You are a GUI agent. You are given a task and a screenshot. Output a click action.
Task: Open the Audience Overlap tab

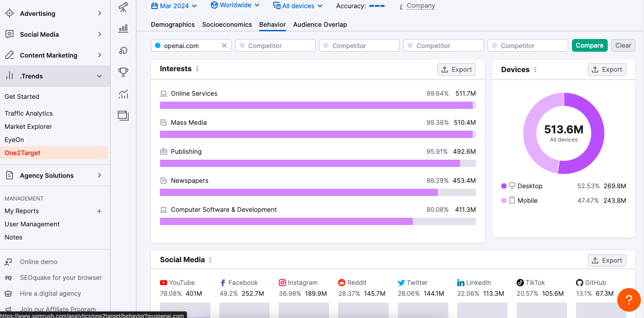coord(320,24)
